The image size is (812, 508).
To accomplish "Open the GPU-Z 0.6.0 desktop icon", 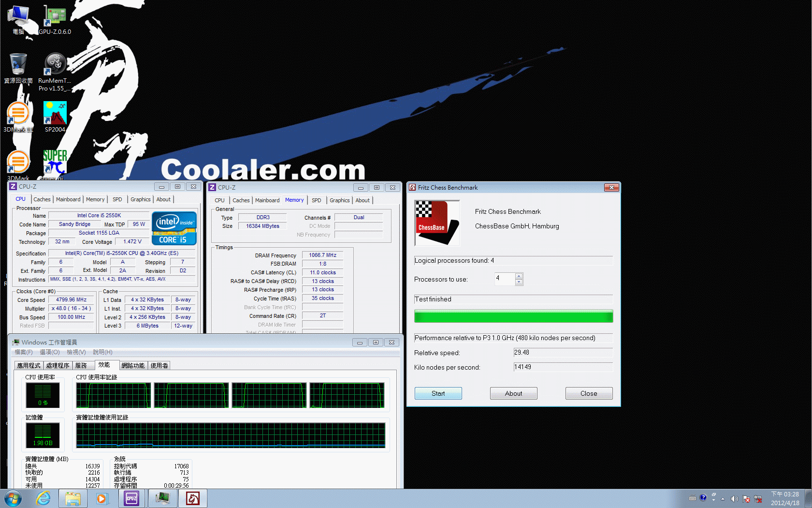I will coord(55,19).
